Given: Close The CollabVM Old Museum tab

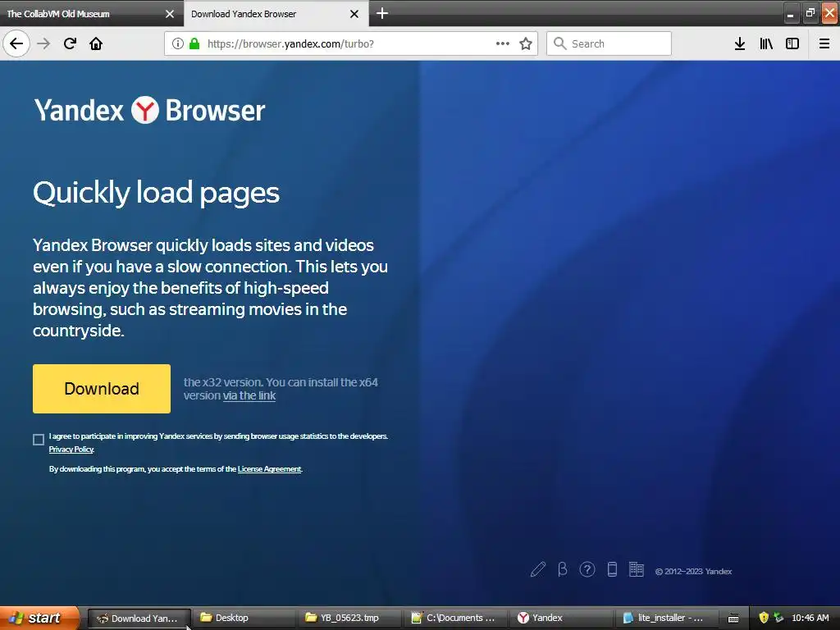Looking at the screenshot, I should pos(170,14).
